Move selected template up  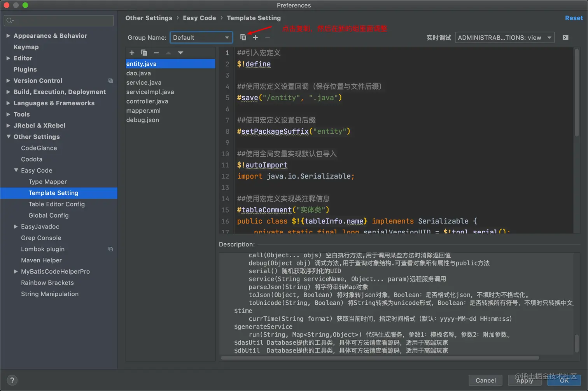coord(168,53)
